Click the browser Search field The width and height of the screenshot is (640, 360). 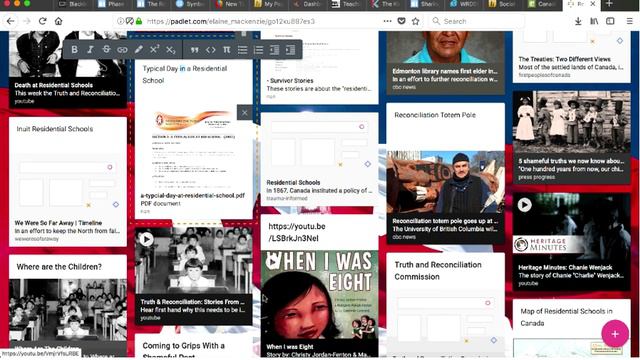(476, 21)
